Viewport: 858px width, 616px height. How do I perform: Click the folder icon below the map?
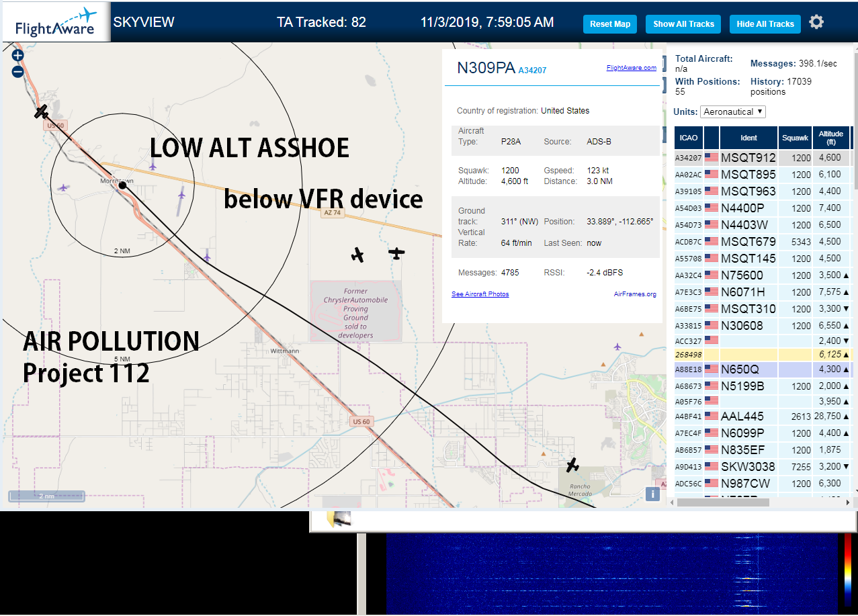(x=339, y=518)
